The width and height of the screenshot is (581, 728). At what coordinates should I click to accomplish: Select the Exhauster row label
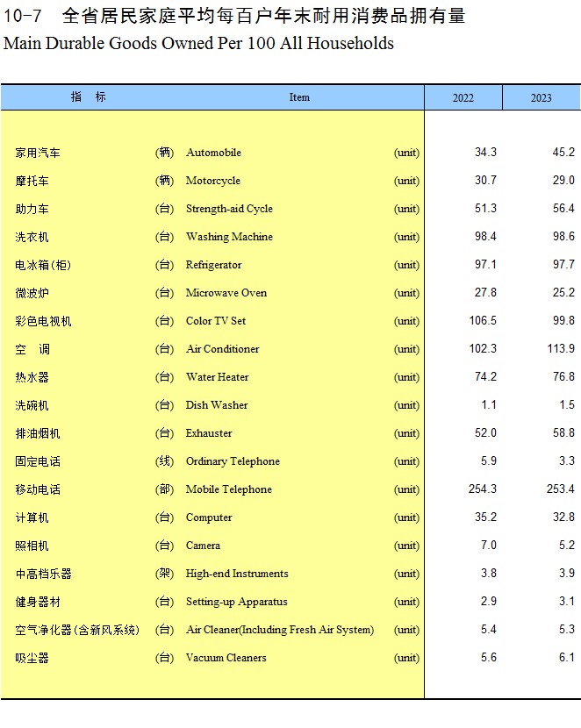(x=209, y=432)
